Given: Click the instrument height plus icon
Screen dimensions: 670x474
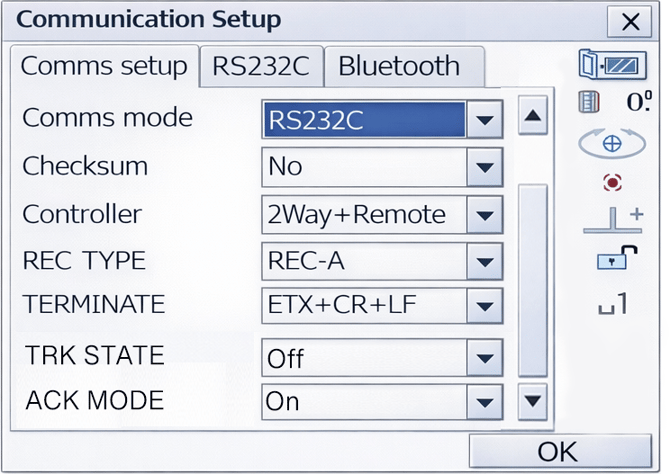Looking at the screenshot, I should pyautogui.click(x=612, y=220).
